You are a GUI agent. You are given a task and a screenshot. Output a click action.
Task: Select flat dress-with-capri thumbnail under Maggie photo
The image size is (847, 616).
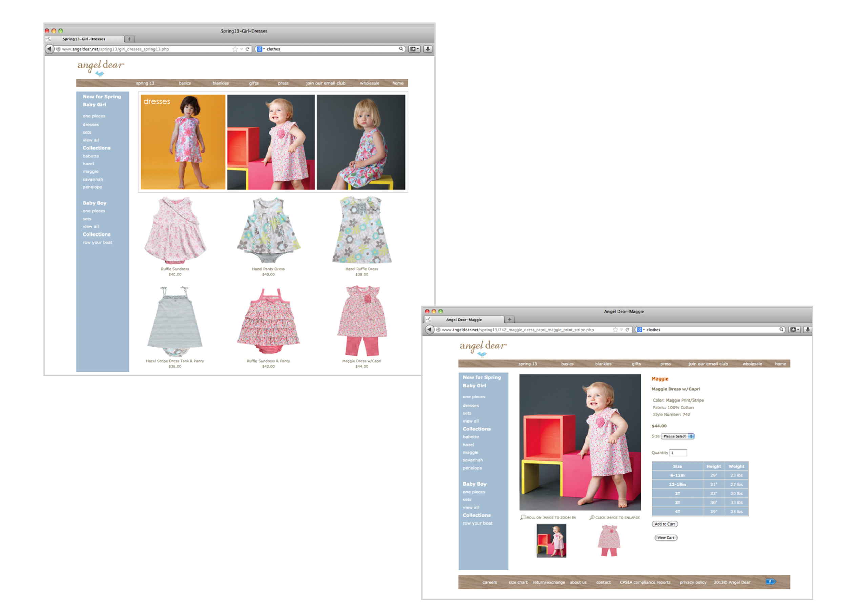[x=609, y=540]
